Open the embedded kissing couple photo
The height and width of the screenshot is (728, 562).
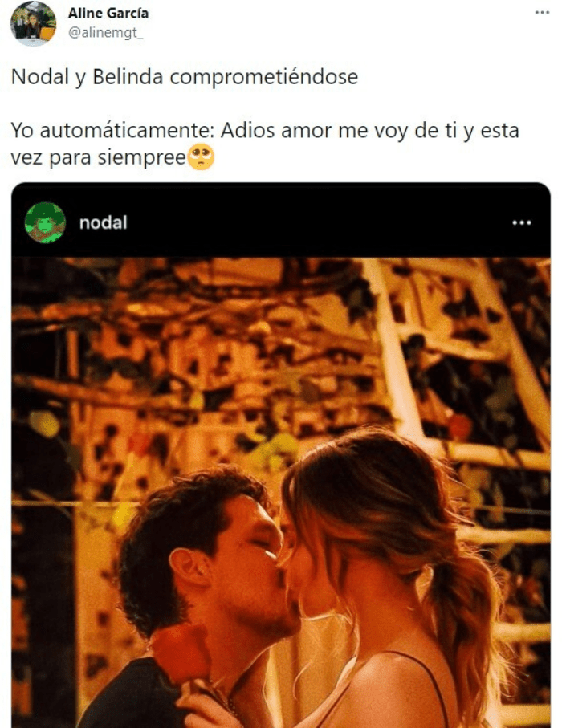click(280, 492)
